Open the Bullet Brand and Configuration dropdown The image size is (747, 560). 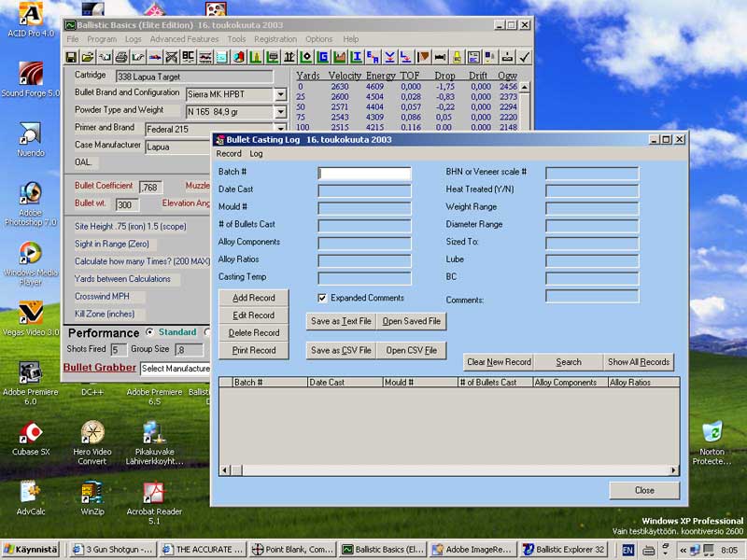point(281,94)
